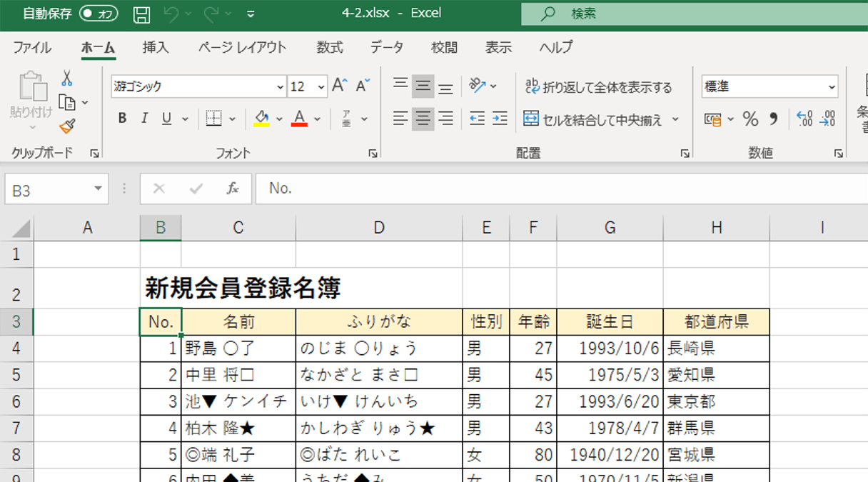Increase decimal places icon
Image resolution: width=868 pixels, height=482 pixels.
point(804,119)
